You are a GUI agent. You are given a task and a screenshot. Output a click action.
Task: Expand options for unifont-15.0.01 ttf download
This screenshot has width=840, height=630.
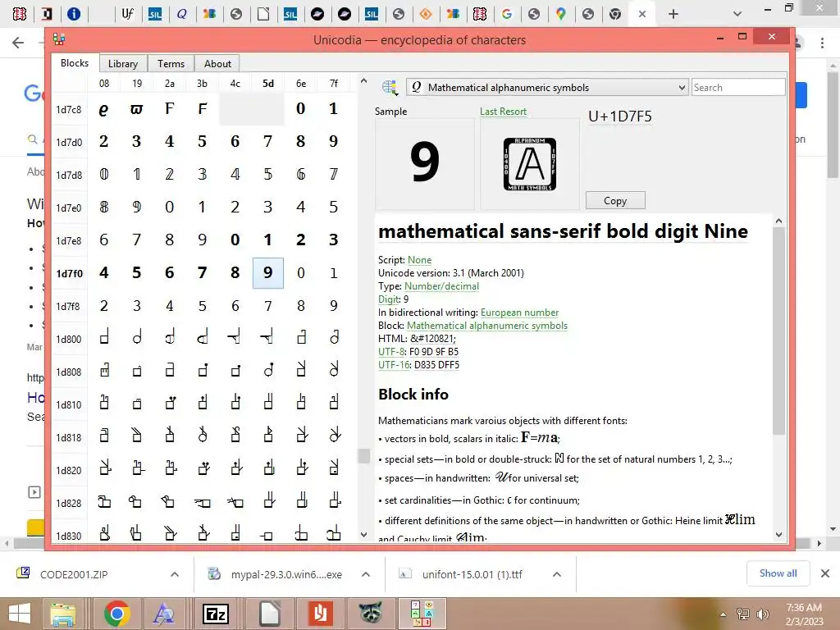tap(557, 574)
